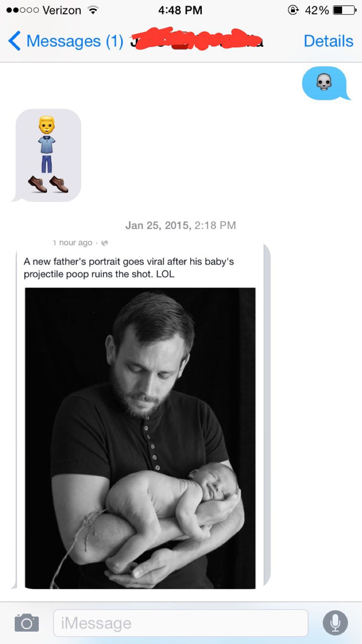The width and height of the screenshot is (362, 644).
Task: Tap the Jan 25, 2015 timestamp
Action: pyautogui.click(x=180, y=225)
